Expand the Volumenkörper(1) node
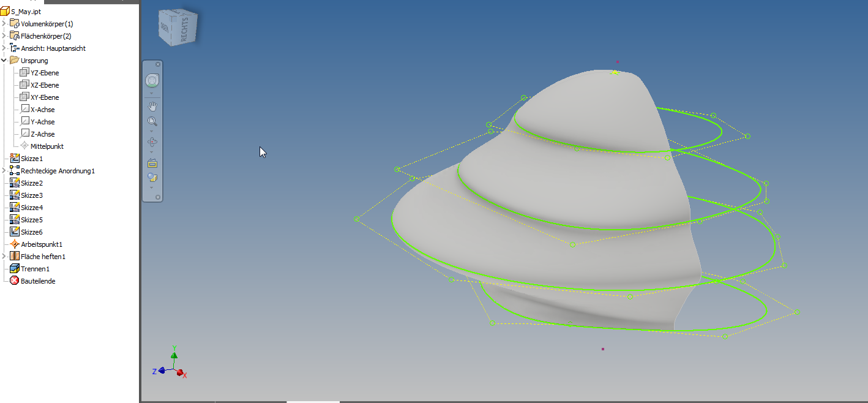 (5, 23)
